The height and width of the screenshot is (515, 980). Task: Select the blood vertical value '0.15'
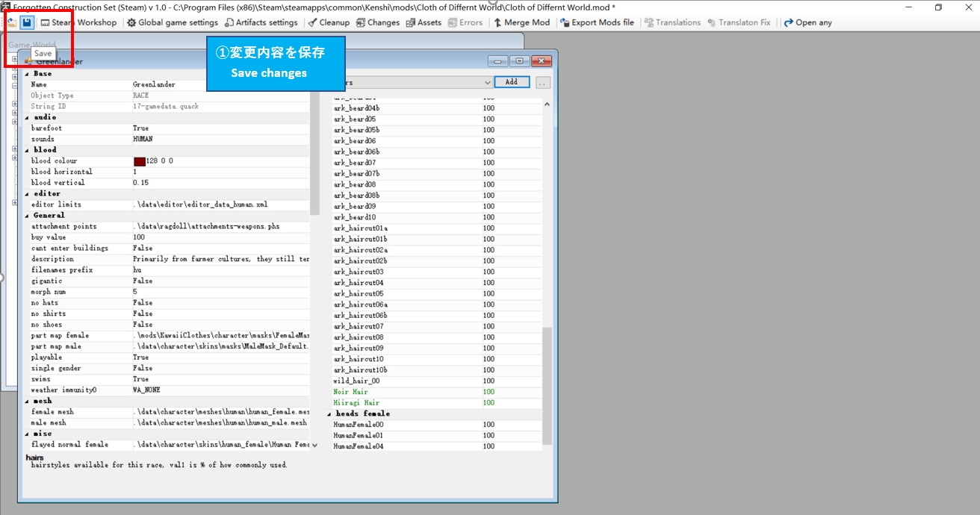point(140,183)
